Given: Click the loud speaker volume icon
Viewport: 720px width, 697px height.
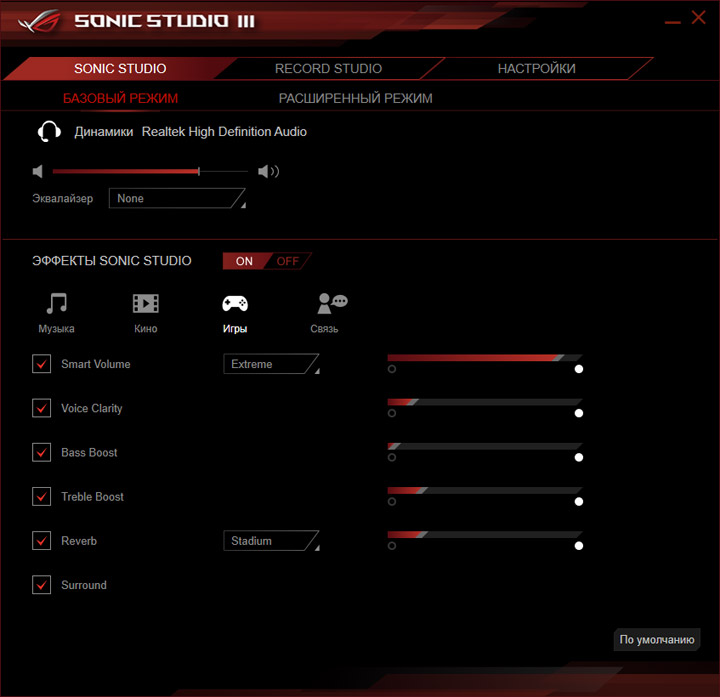Looking at the screenshot, I should coord(268,171).
